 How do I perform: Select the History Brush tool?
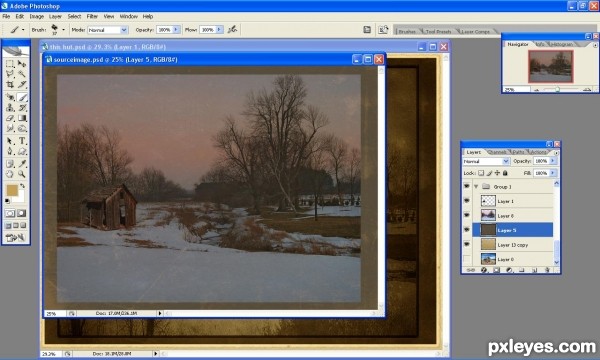coord(22,108)
